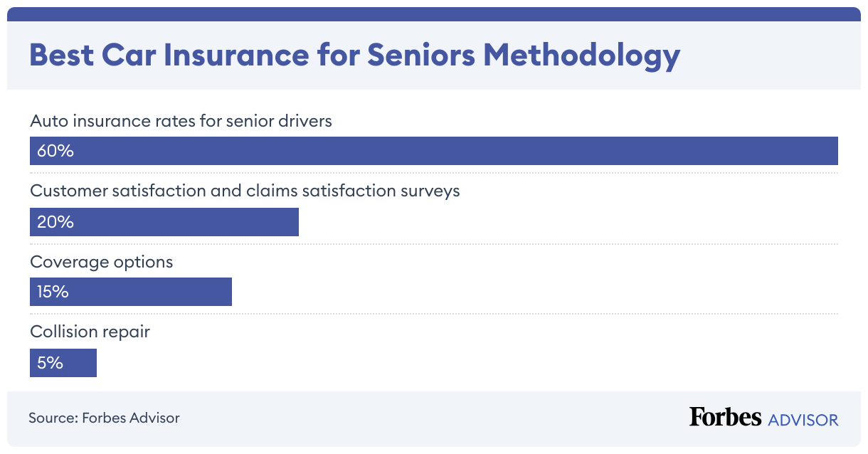Select the 'Collision repair' label
868x454 pixels.
(90, 332)
